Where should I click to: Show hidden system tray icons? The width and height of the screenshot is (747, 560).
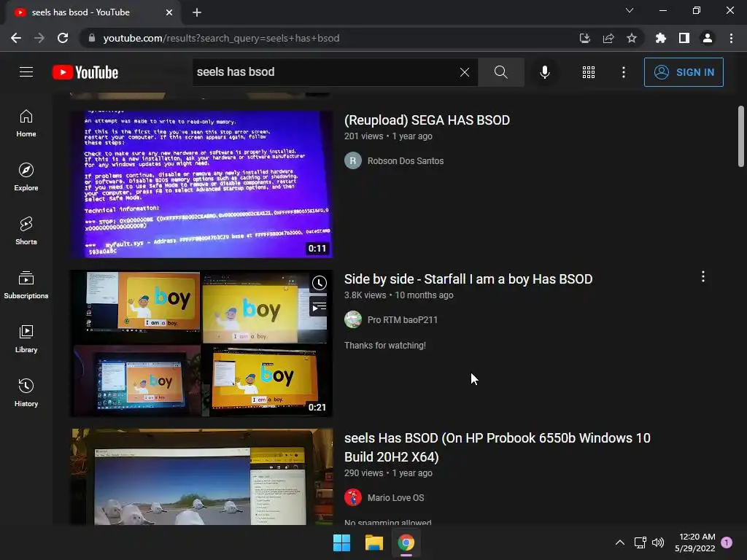pyautogui.click(x=620, y=542)
